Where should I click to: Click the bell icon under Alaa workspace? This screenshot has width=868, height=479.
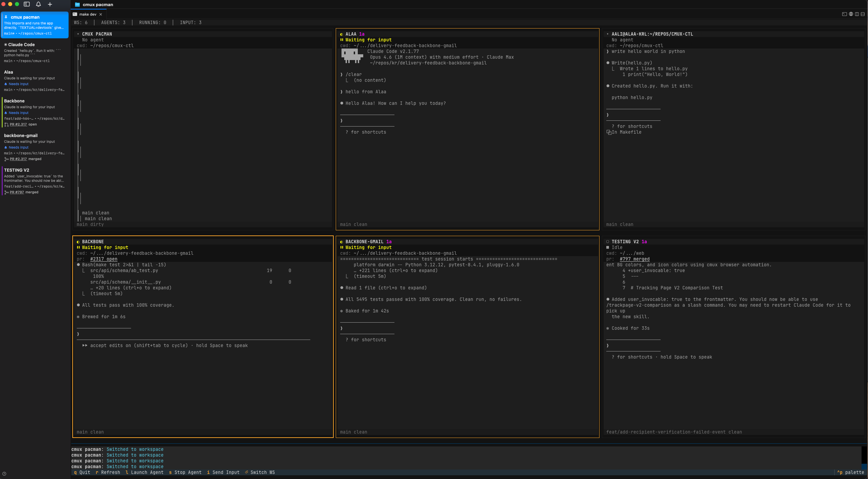6,84
